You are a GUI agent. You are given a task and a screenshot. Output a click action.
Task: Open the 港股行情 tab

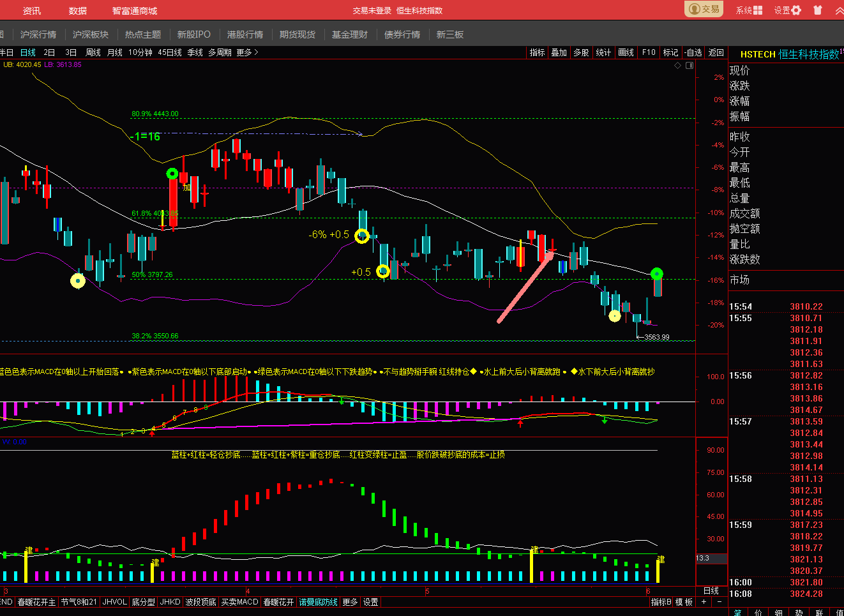(x=245, y=34)
